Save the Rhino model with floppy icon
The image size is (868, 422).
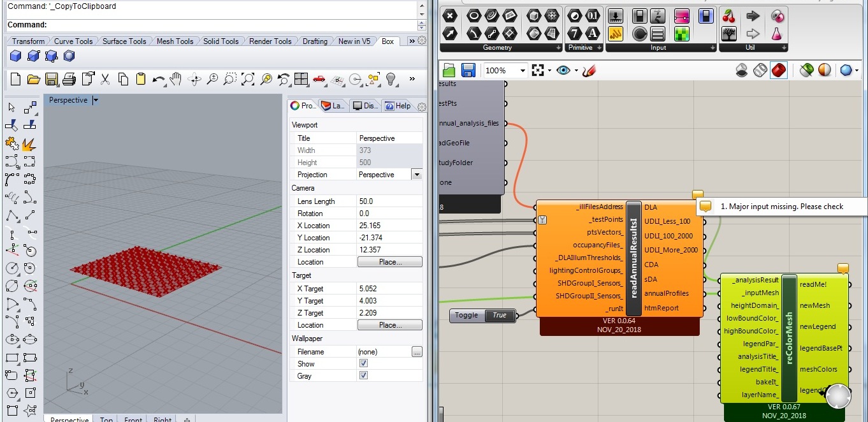(52, 80)
